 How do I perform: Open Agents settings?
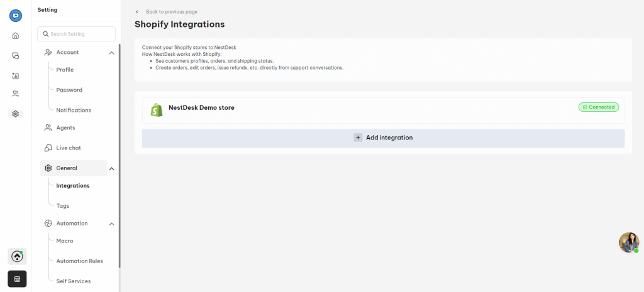pyautogui.click(x=65, y=128)
